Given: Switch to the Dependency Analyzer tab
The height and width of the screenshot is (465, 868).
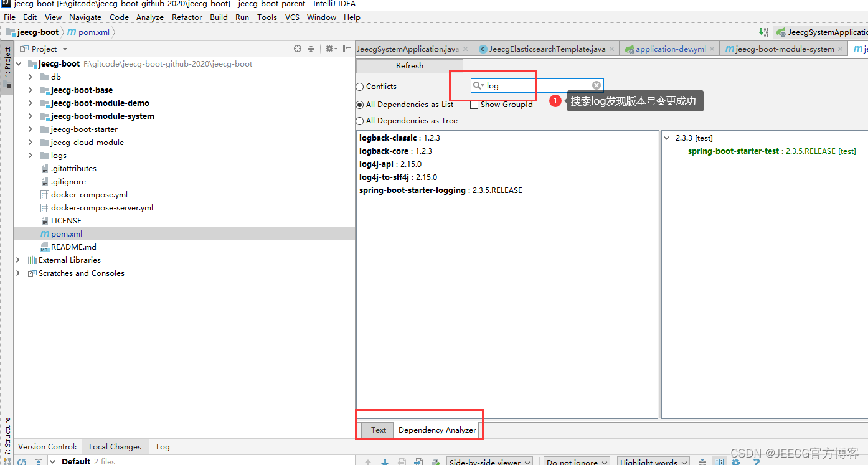Looking at the screenshot, I should pyautogui.click(x=437, y=430).
